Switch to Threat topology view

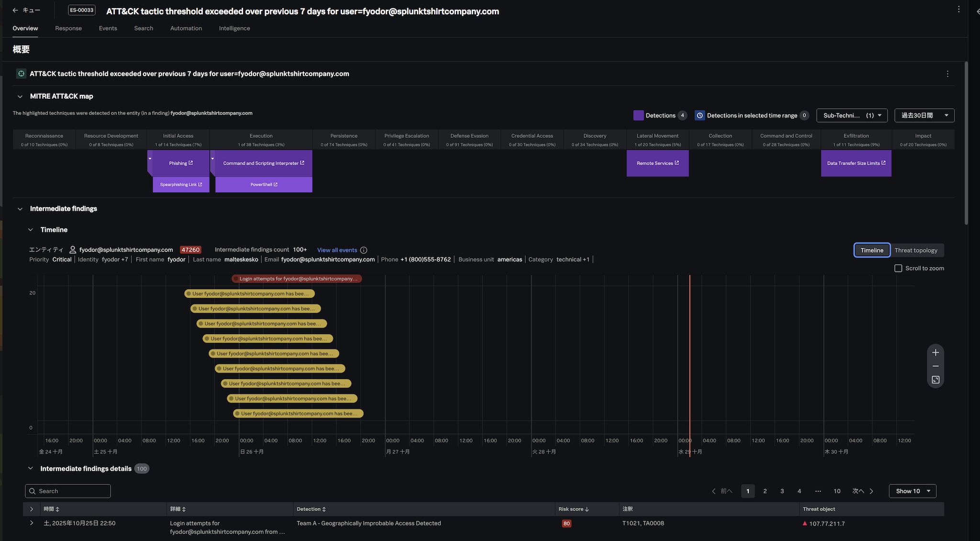916,250
